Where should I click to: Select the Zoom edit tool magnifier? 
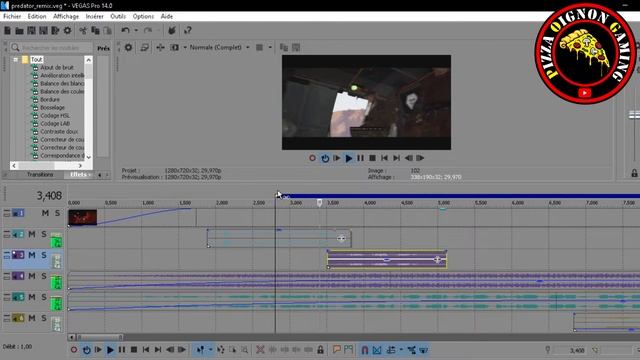[244, 350]
